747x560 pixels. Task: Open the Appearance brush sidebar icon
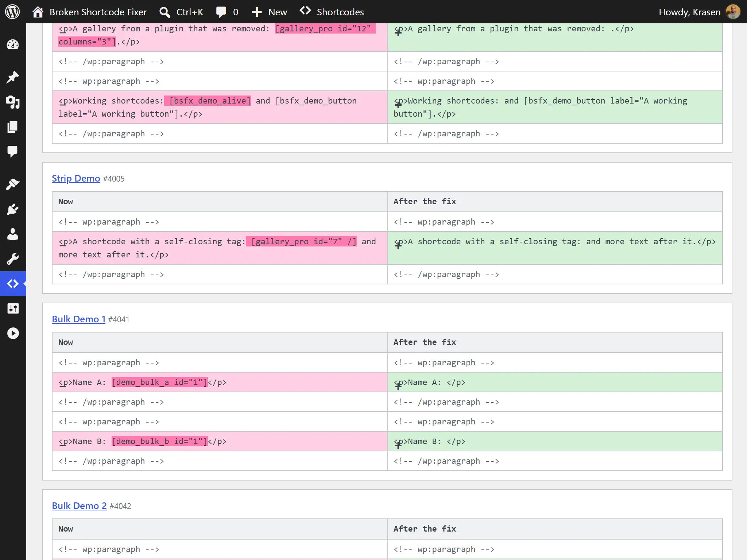(x=13, y=184)
